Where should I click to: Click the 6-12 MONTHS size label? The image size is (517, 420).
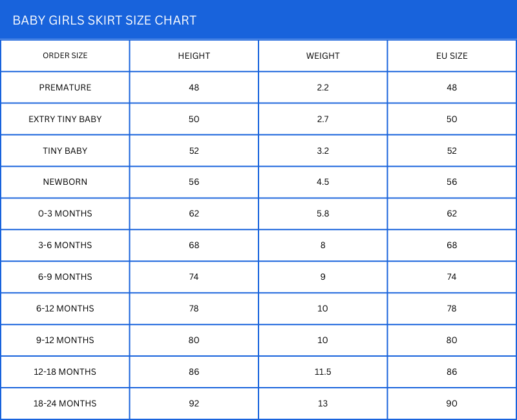coord(65,308)
